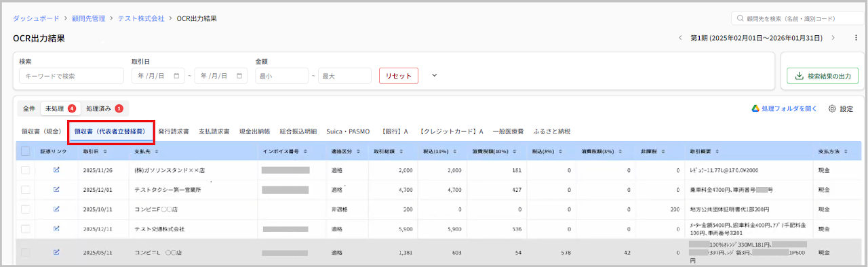This screenshot has height=267, width=868.
Task: Toggle the select-all checkbox in table header
Action: pos(25,151)
